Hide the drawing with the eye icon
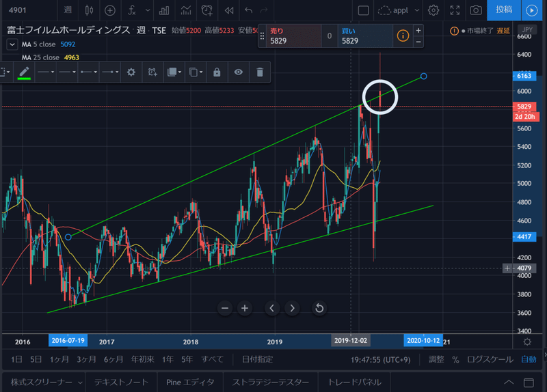This screenshot has width=547, height=392. point(238,72)
